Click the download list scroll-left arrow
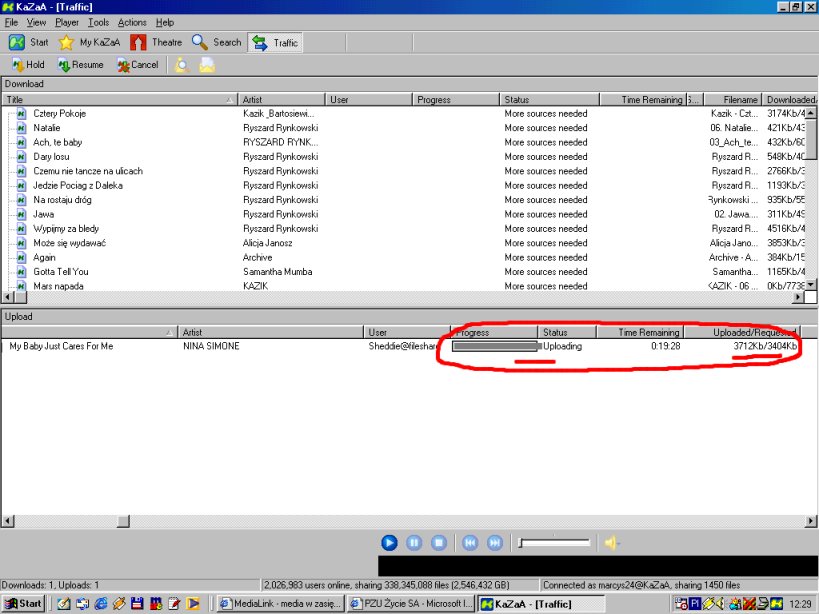This screenshot has height=614, width=819. [7, 297]
